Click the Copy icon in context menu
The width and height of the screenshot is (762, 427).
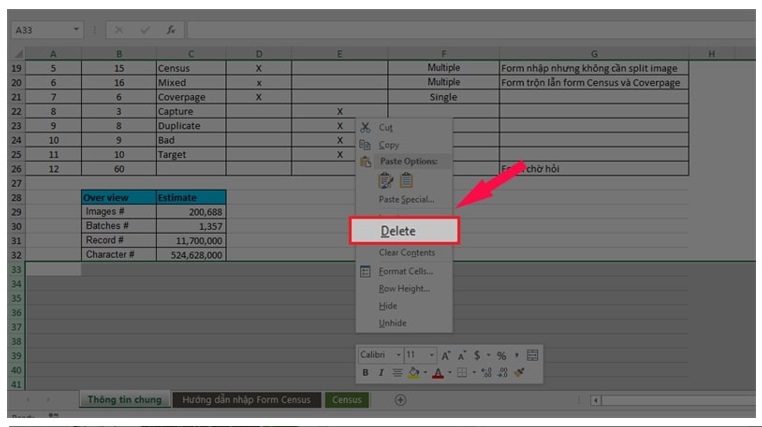(x=366, y=145)
